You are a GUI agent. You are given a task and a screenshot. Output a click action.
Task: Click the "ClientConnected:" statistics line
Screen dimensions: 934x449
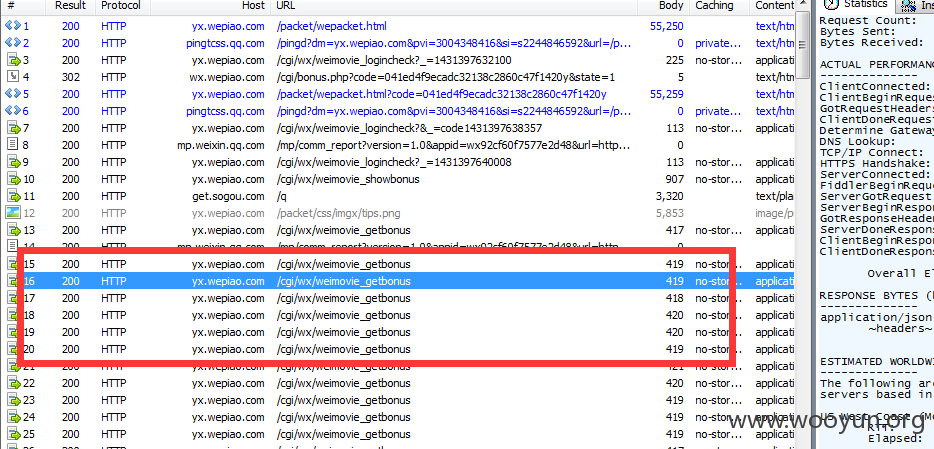click(874, 86)
